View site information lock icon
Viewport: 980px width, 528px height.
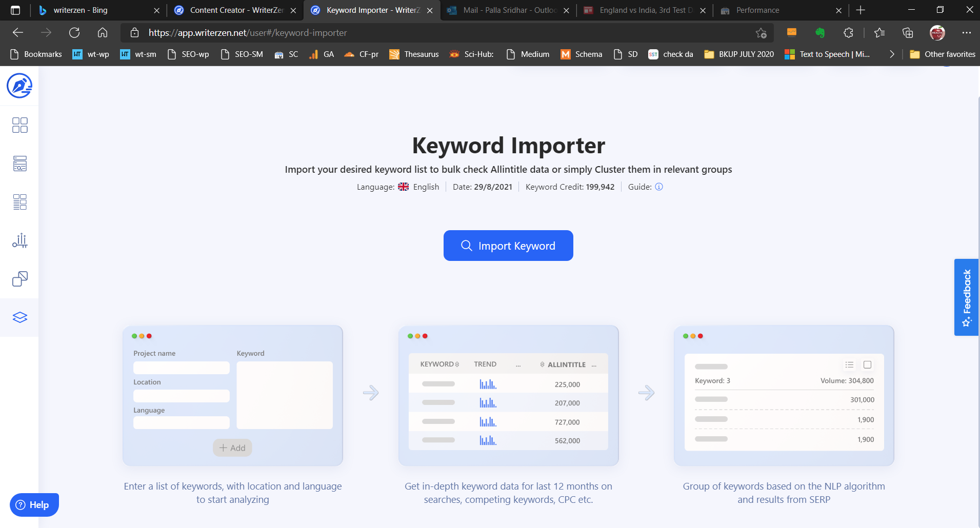[134, 33]
